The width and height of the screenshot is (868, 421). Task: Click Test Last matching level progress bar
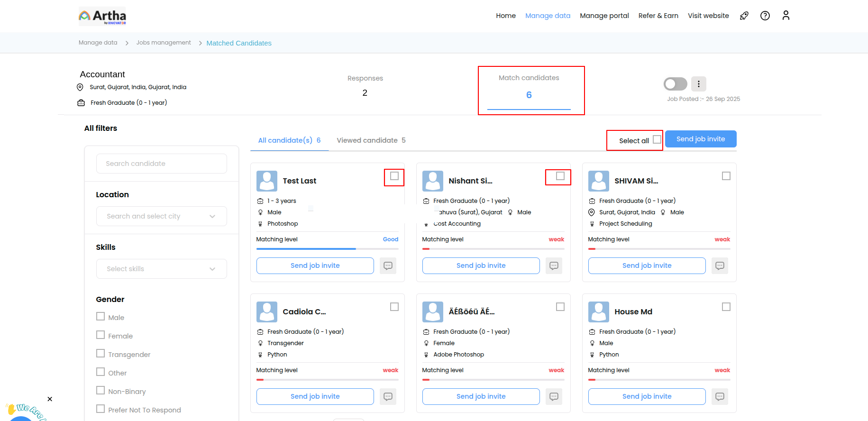click(x=327, y=249)
